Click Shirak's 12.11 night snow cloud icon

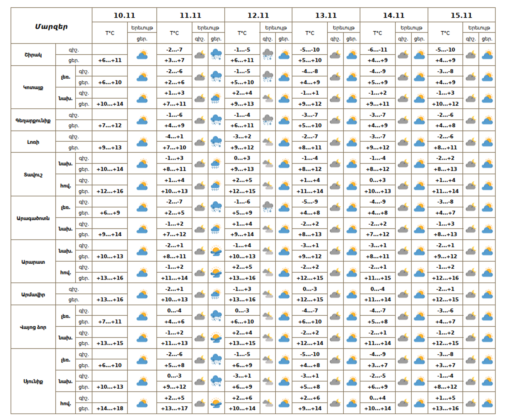[x=268, y=55]
